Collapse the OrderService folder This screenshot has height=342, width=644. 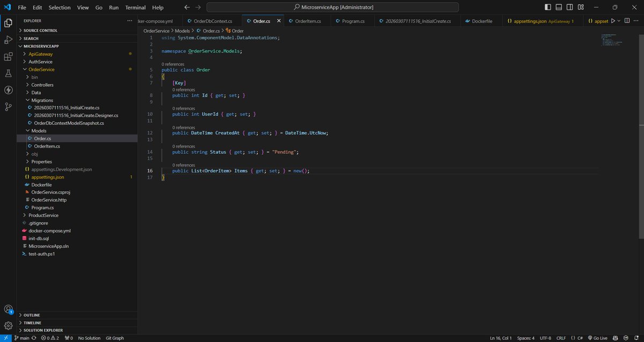coord(77,69)
